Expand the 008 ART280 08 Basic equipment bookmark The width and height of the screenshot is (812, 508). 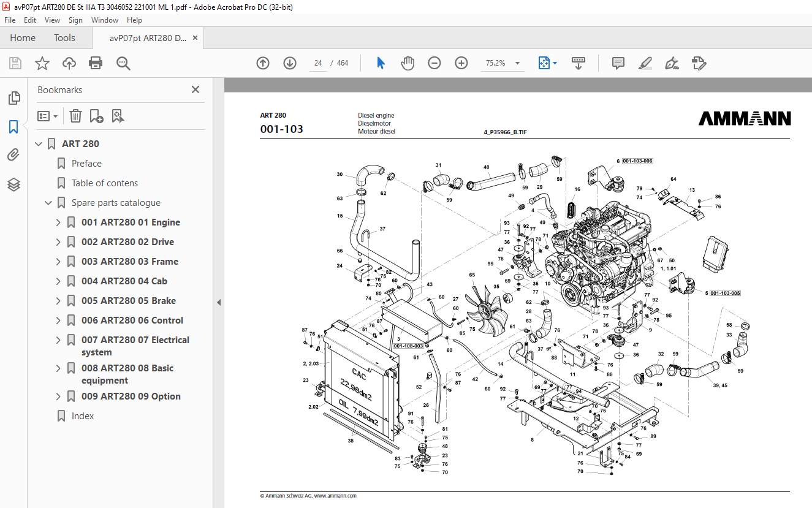[58, 368]
